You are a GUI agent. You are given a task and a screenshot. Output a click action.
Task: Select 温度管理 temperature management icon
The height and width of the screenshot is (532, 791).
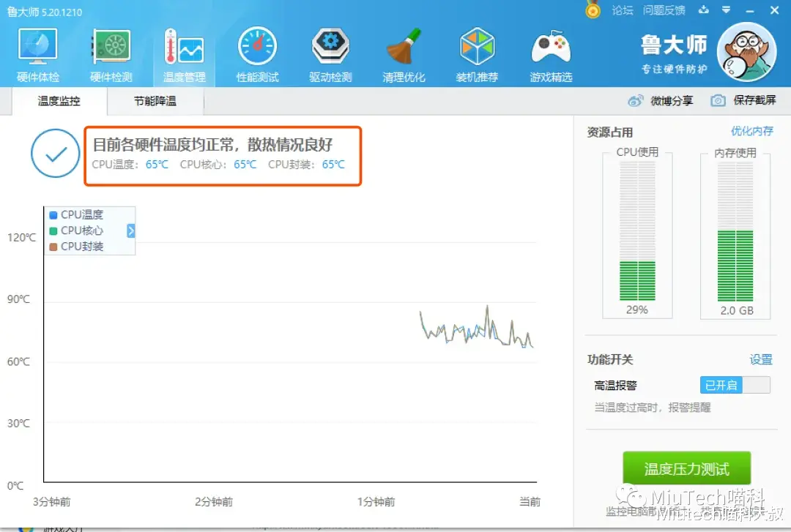184,54
